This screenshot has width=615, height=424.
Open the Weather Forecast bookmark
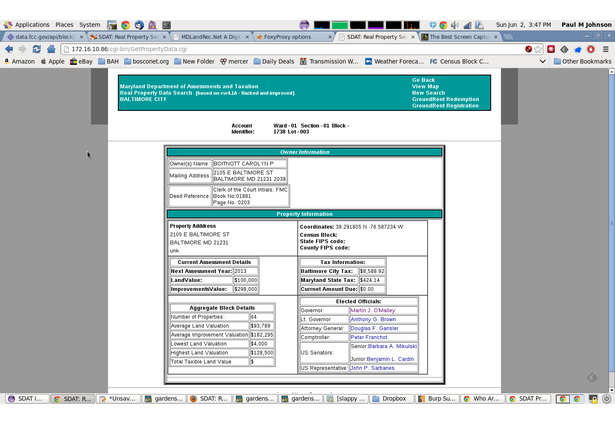pos(394,62)
